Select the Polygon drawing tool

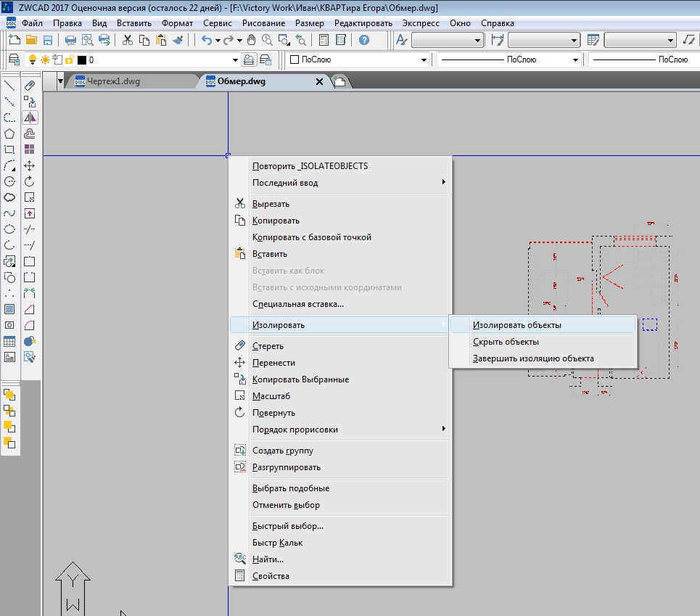click(9, 134)
